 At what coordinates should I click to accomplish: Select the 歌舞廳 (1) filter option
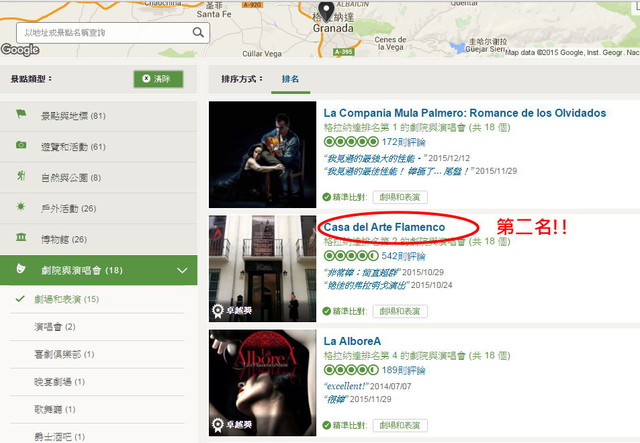pos(55,409)
